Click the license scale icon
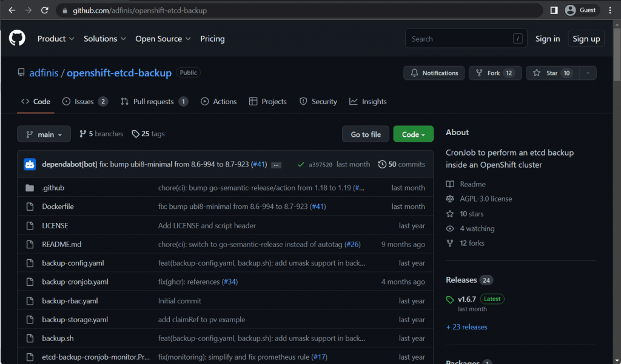Image resolution: width=621 pixels, height=364 pixels. tap(450, 199)
